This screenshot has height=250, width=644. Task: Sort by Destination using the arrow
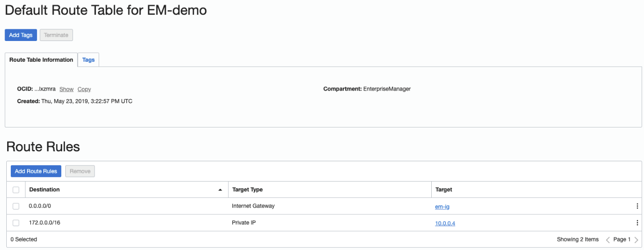(x=220, y=190)
